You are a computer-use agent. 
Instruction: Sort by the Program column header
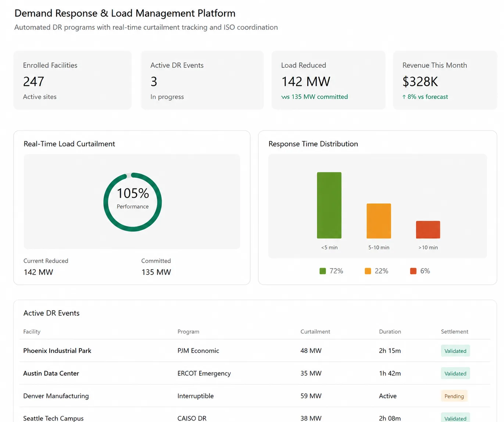[188, 332]
